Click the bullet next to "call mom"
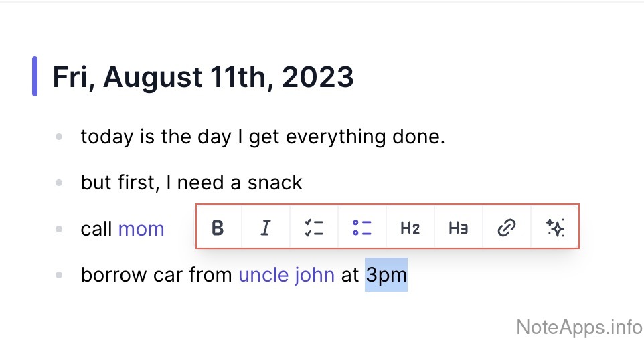This screenshot has height=340, width=644. click(x=60, y=229)
